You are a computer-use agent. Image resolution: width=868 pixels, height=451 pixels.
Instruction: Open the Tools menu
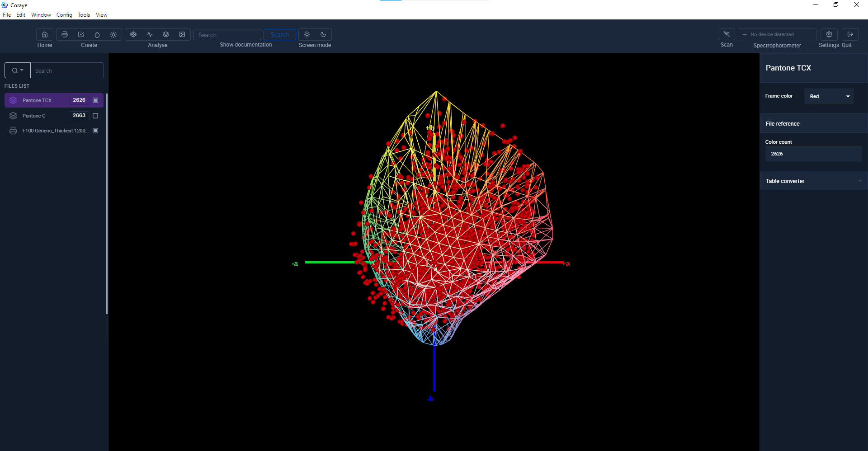tap(84, 15)
